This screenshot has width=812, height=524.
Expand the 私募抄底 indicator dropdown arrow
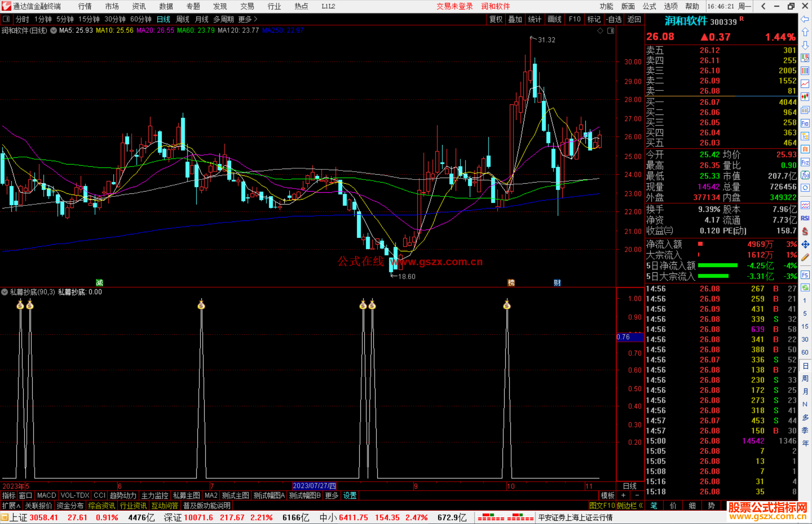pos(5,292)
